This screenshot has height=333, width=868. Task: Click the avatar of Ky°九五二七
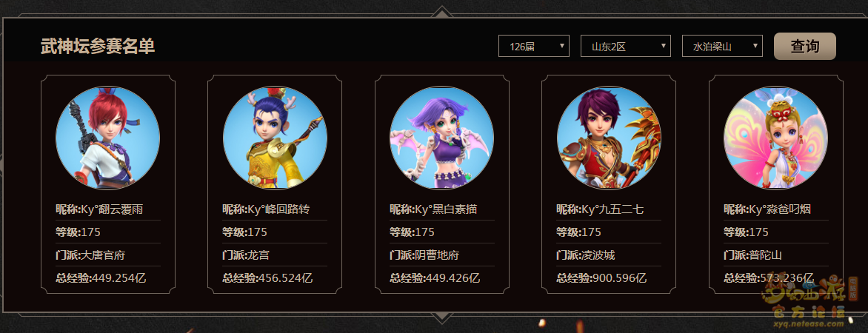(609, 138)
